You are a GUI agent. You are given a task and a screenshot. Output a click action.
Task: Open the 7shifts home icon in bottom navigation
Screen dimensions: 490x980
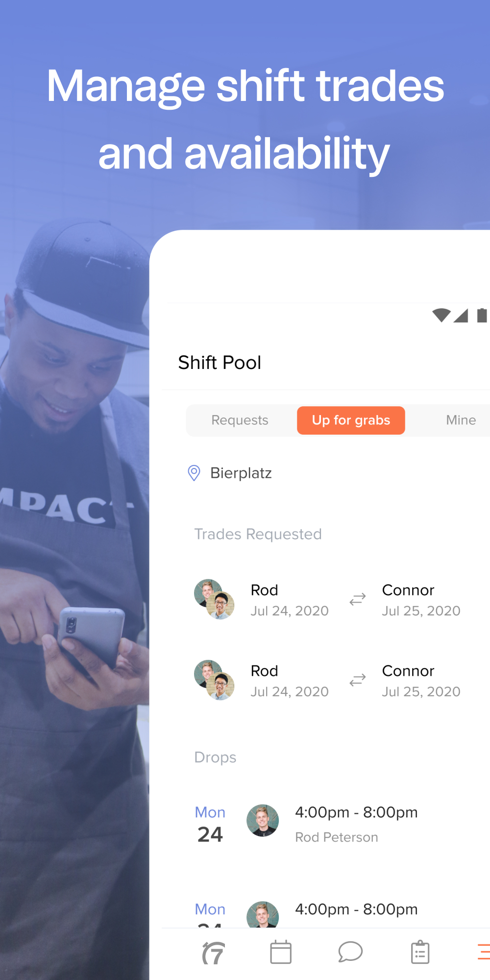tap(214, 953)
